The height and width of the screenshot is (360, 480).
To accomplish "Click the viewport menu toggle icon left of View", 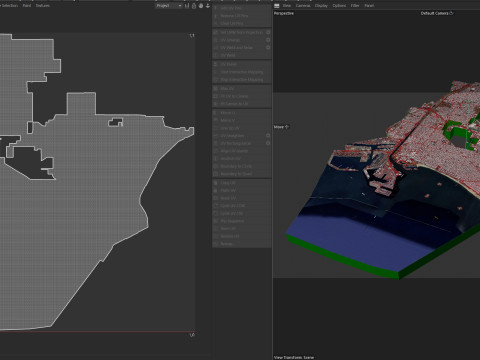I will [x=277, y=6].
